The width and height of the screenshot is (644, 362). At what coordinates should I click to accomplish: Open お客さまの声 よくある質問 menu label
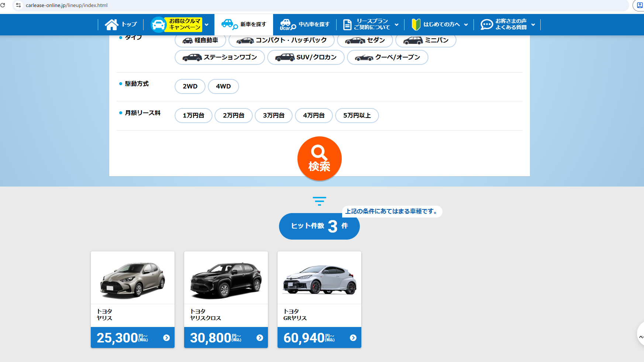tap(511, 24)
